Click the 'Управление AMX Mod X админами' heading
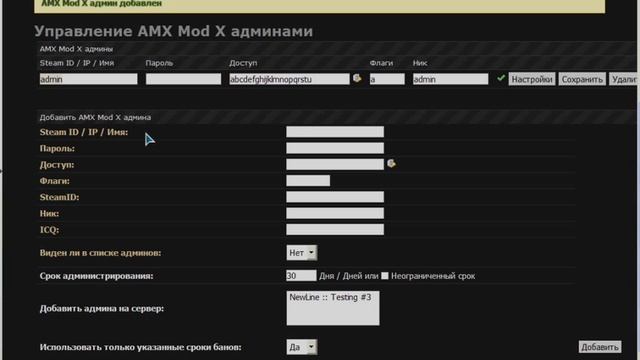This screenshot has width=640, height=360. click(x=173, y=31)
